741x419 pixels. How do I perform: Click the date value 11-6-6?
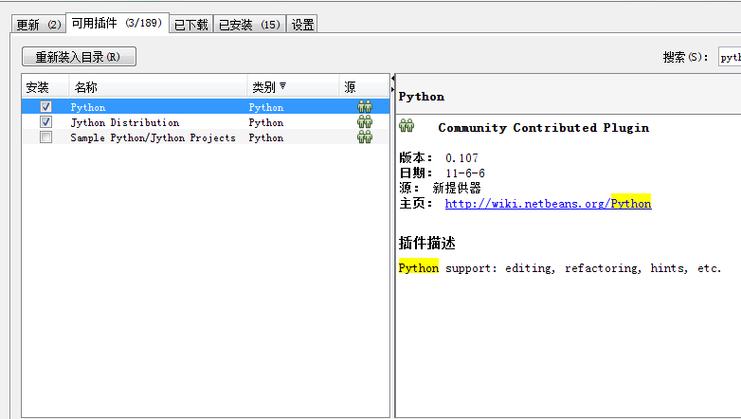[465, 173]
